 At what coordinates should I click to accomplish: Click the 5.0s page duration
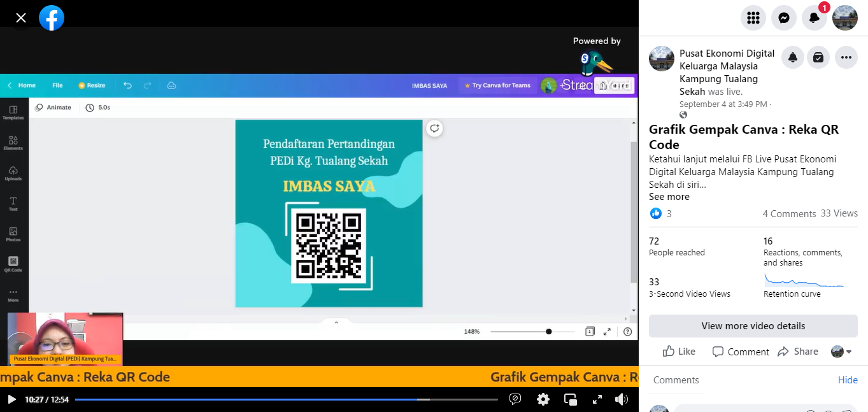pyautogui.click(x=99, y=108)
